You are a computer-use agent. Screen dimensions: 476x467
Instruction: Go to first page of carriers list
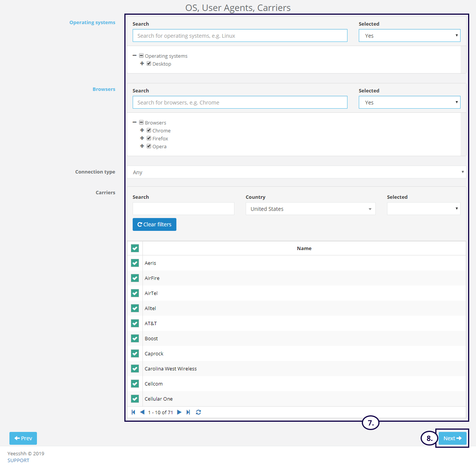[133, 412]
